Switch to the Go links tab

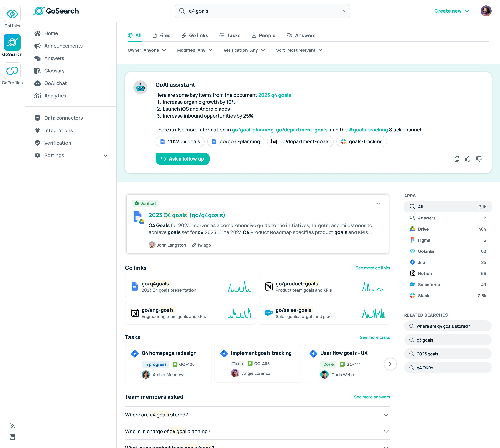coord(195,35)
